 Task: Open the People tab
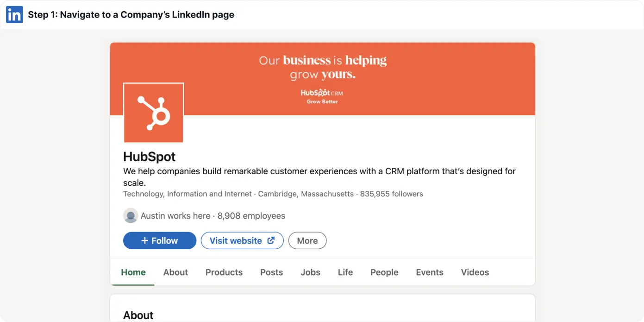(384, 272)
